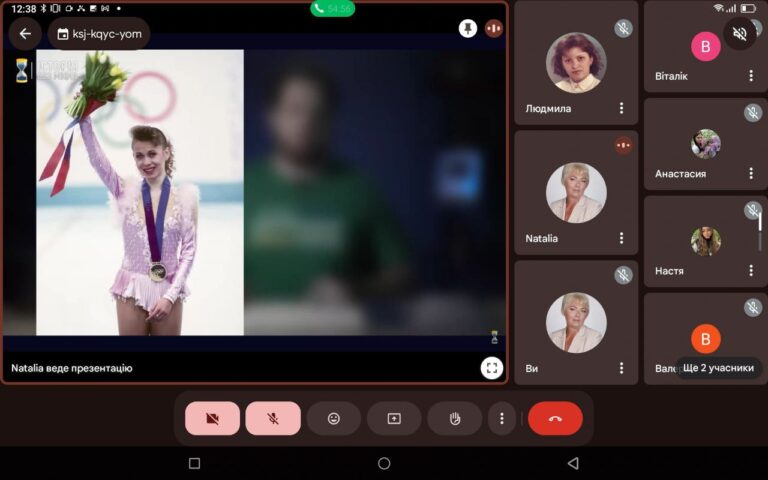Tap the Настя name label
The width and height of the screenshot is (768, 480).
coord(669,270)
